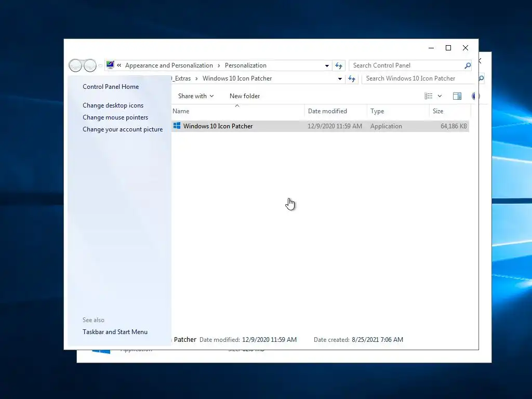Focus Search Windows 10 Icon Patcher field
The width and height of the screenshot is (532, 399).
419,78
